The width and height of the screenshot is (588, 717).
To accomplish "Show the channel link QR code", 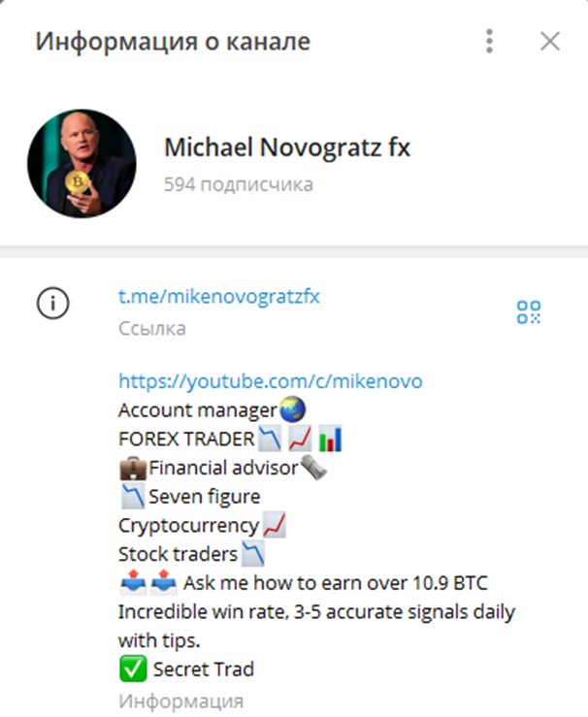I will pos(529,311).
